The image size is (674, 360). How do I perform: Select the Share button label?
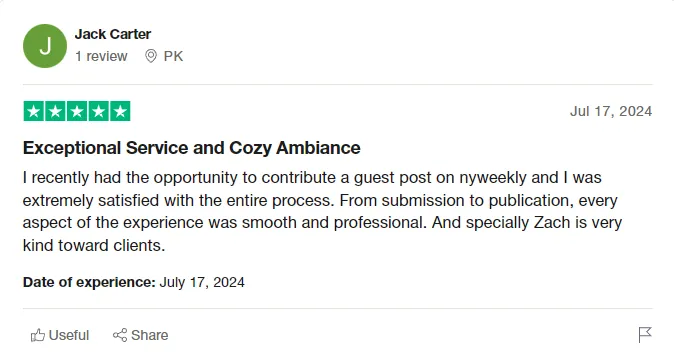149,335
